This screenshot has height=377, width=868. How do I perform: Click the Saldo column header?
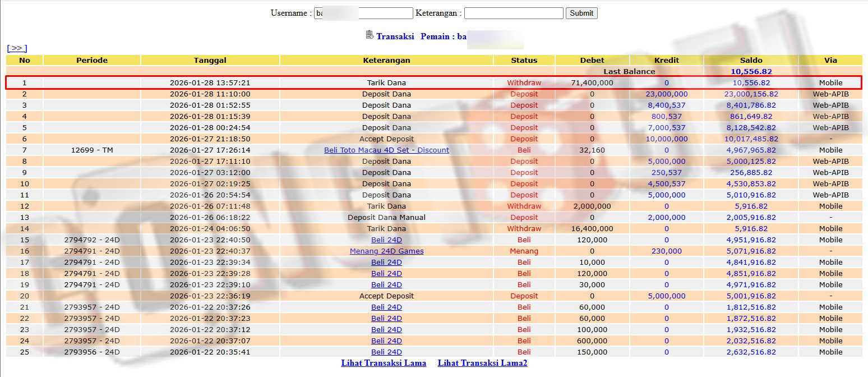coord(751,60)
